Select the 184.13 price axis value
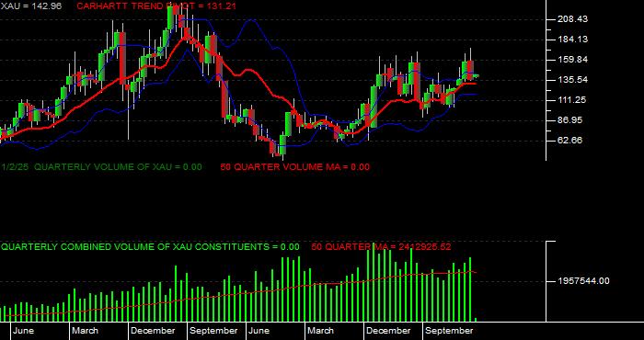The width and height of the screenshot is (644, 340). click(x=572, y=40)
